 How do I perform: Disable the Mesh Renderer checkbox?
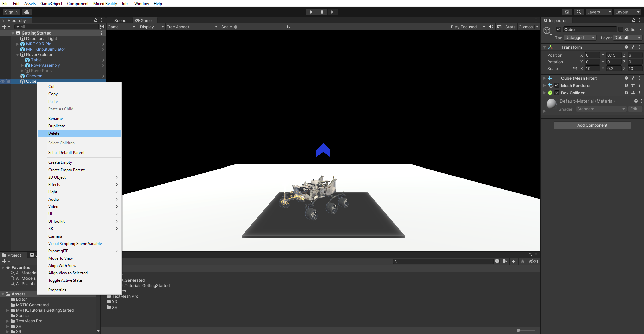[x=557, y=85]
